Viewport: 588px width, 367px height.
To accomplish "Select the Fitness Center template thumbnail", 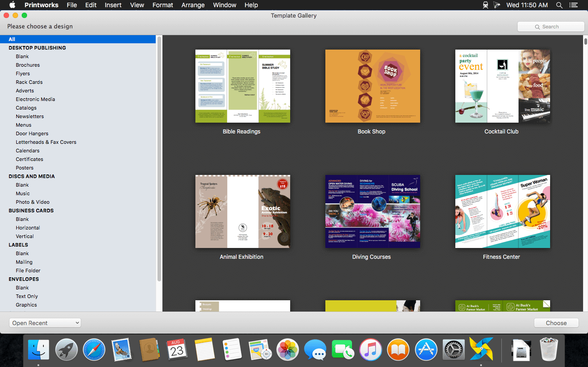I will coord(503,211).
